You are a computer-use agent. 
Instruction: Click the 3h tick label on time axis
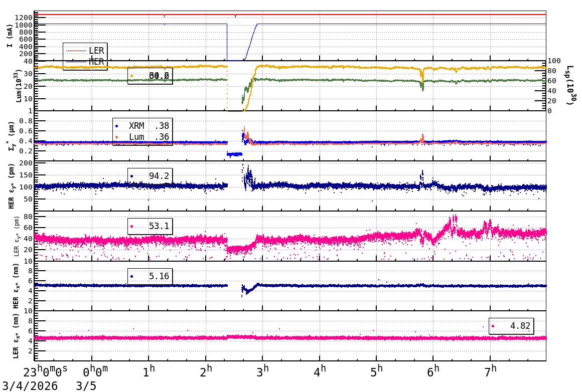pos(262,372)
